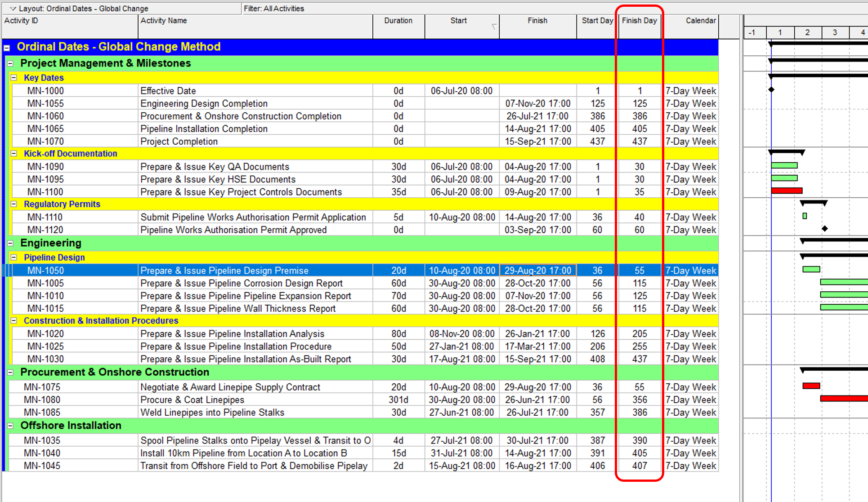Click 35d duration of MN-1100
This screenshot has width=868, height=502.
(398, 192)
